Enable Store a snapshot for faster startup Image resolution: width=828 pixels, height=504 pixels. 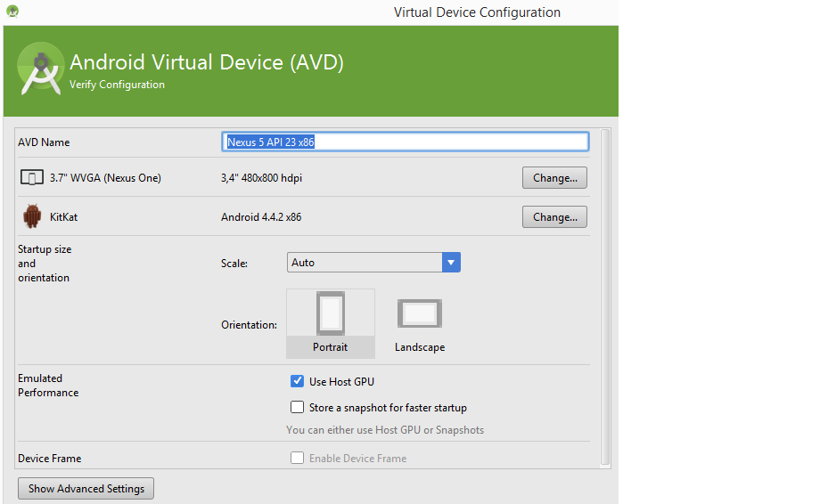pos(298,407)
